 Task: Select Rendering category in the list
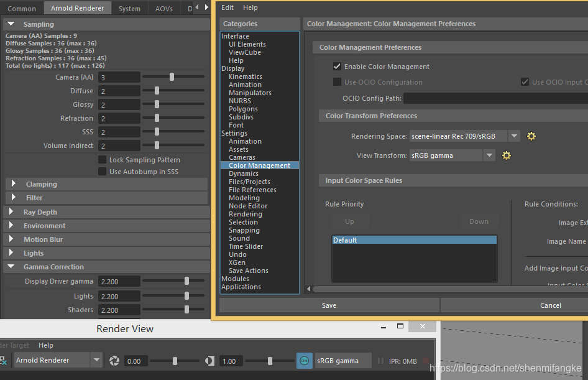[246, 214]
